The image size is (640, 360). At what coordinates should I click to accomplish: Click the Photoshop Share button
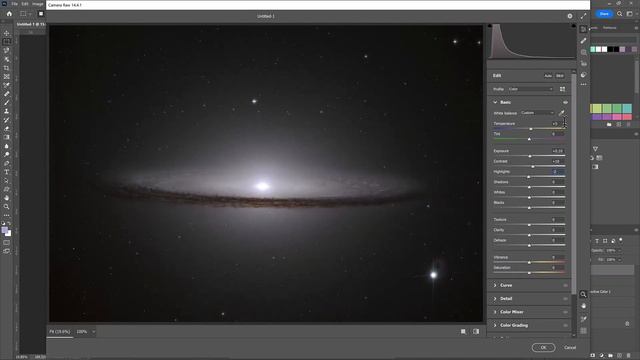(604, 14)
